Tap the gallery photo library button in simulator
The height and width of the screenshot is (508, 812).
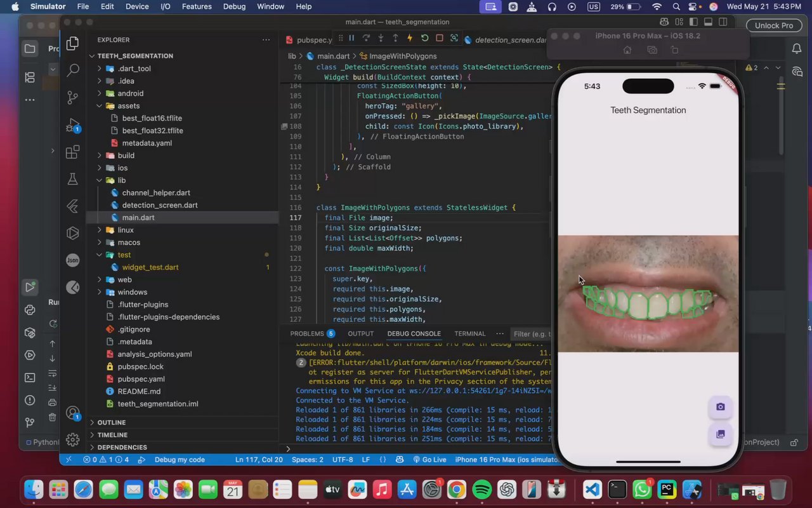tap(720, 434)
